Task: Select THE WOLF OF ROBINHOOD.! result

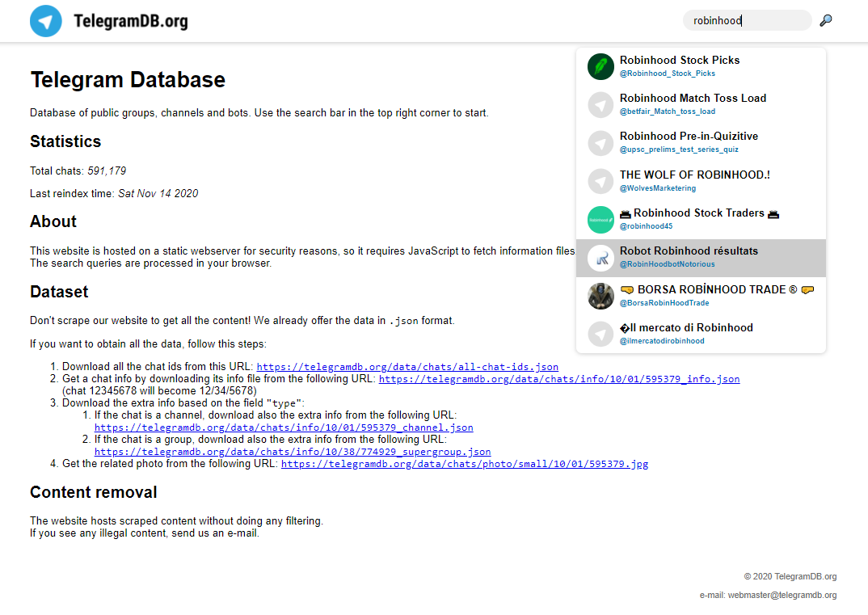Action: pyautogui.click(x=701, y=181)
